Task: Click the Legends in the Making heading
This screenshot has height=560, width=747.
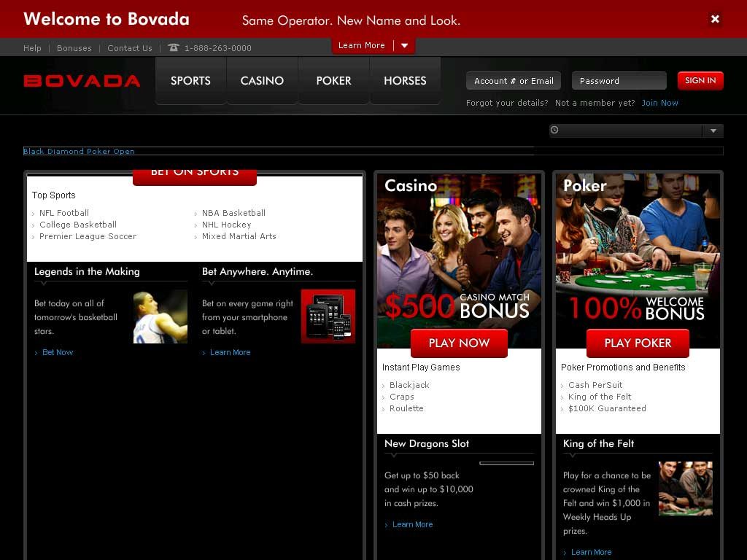Action: tap(88, 271)
